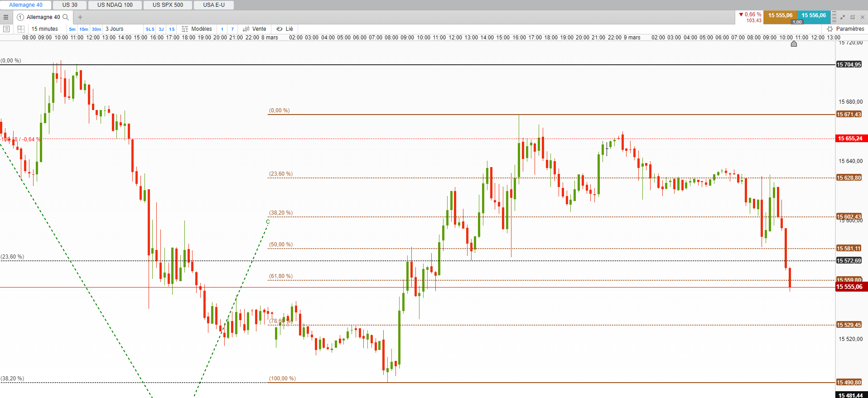Select the SLS period shortcut
The height and width of the screenshot is (398, 868).
(x=150, y=29)
